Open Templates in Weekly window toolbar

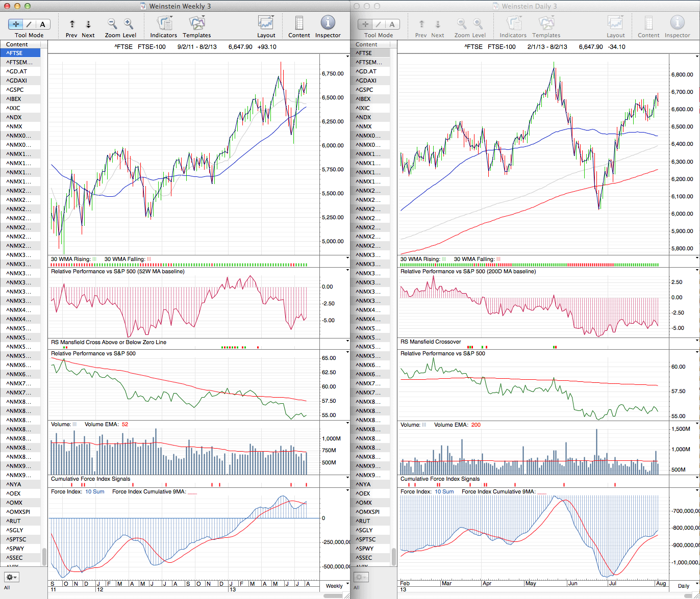point(196,23)
